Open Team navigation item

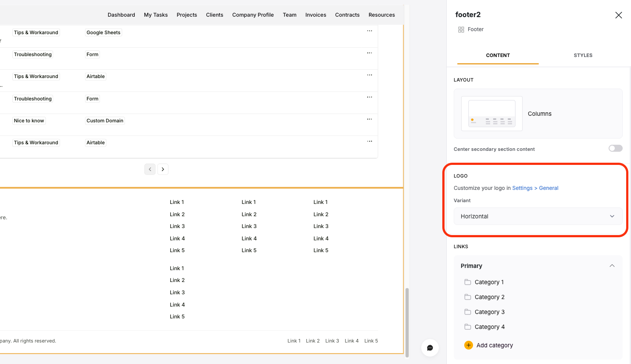(x=290, y=15)
